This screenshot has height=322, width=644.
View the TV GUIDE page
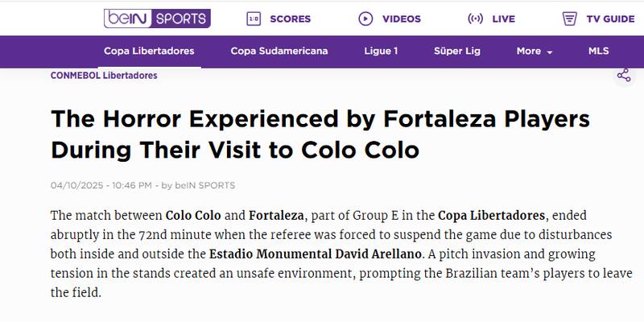click(609, 18)
